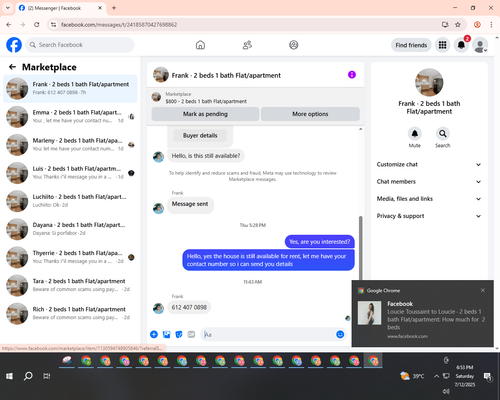Choose a GIF icon
This screenshot has width=500, height=400.
tap(191, 334)
